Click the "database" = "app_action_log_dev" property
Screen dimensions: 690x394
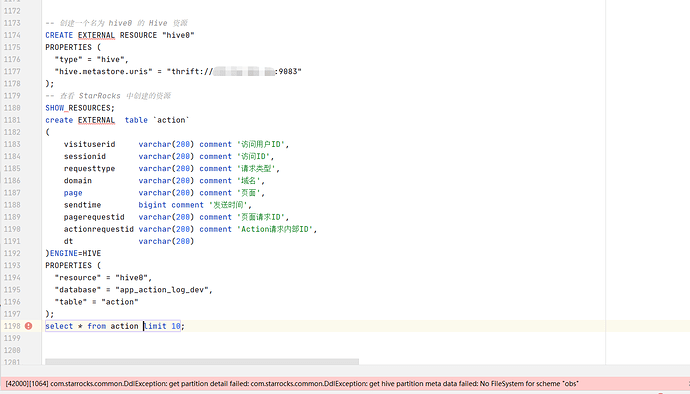click(133, 290)
